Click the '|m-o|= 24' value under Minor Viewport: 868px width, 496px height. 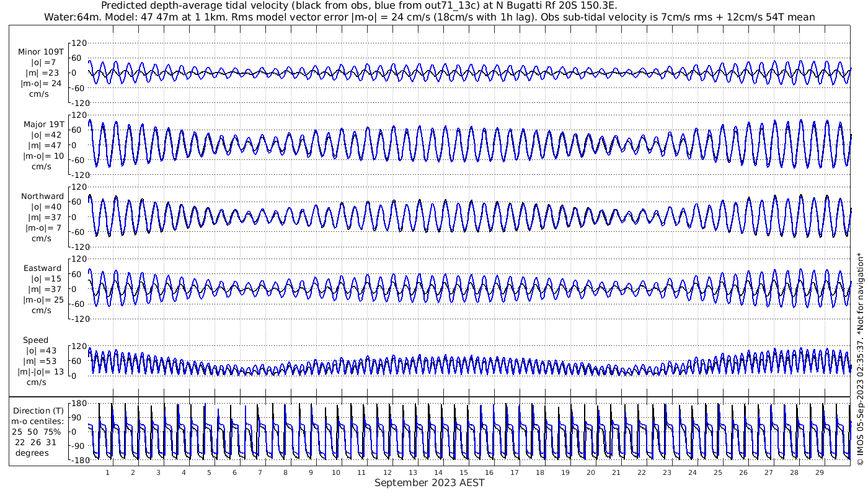pyautogui.click(x=42, y=83)
